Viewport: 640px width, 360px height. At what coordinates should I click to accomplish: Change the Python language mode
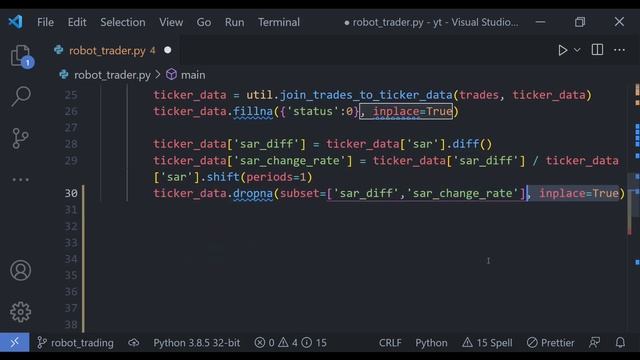coord(431,342)
